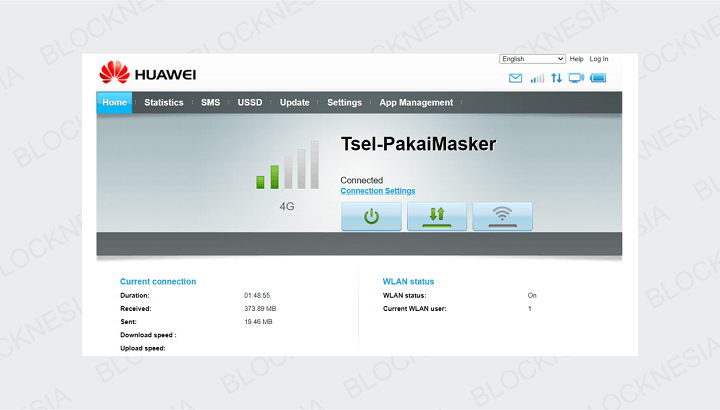This screenshot has height=410, width=720.
Task: Click the duration value 01:48:55
Action: [257, 295]
